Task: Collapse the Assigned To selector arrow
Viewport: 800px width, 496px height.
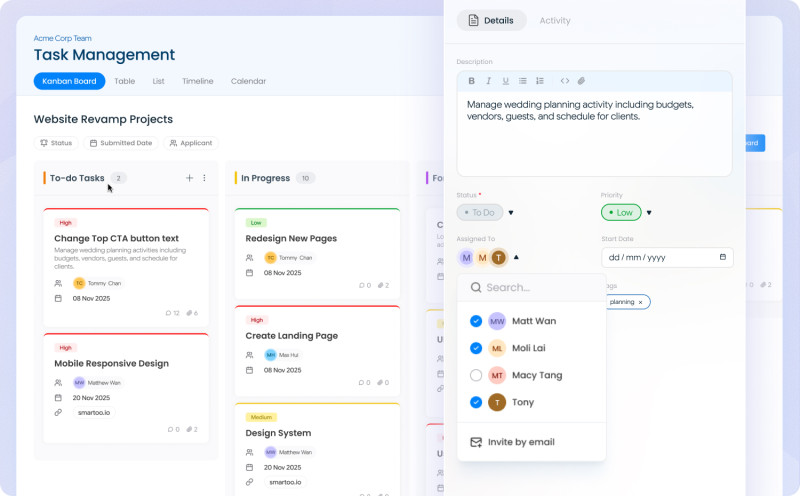Action: point(516,257)
